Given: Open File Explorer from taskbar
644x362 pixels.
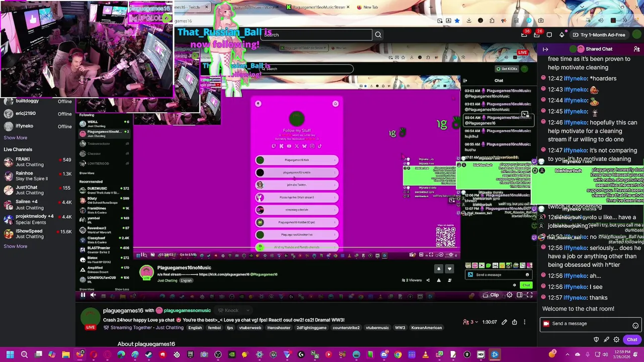Looking at the screenshot, I should pos(65,355).
